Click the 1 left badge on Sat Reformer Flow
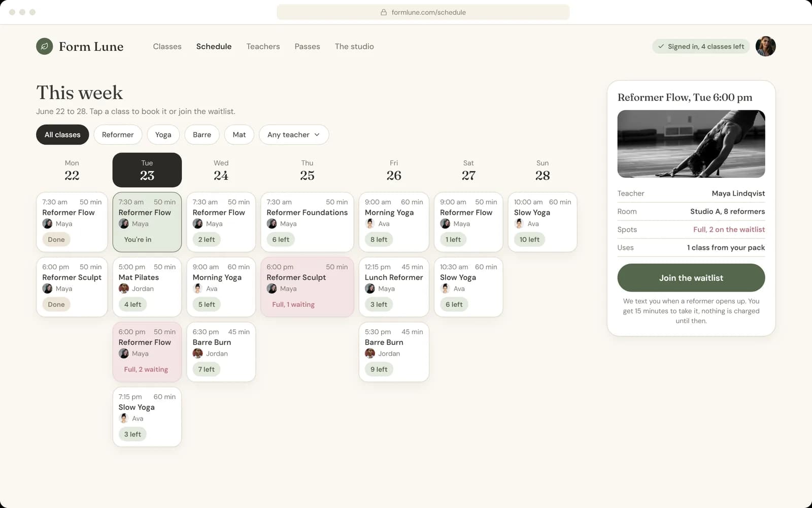 coord(453,239)
